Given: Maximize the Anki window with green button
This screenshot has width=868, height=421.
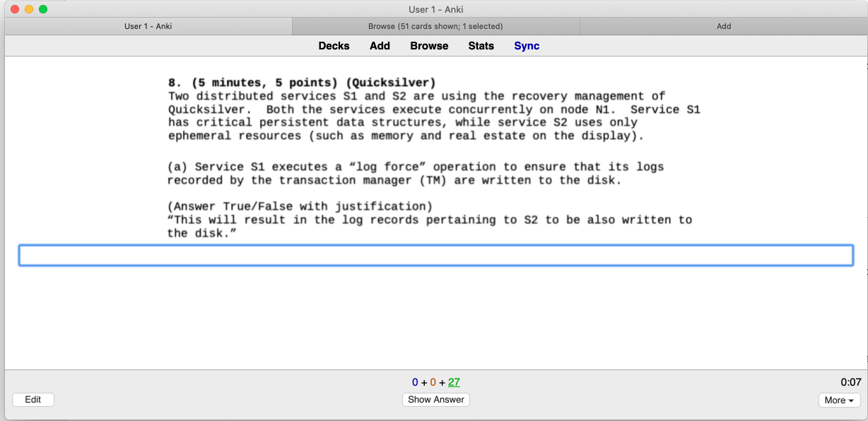Looking at the screenshot, I should pyautogui.click(x=43, y=9).
